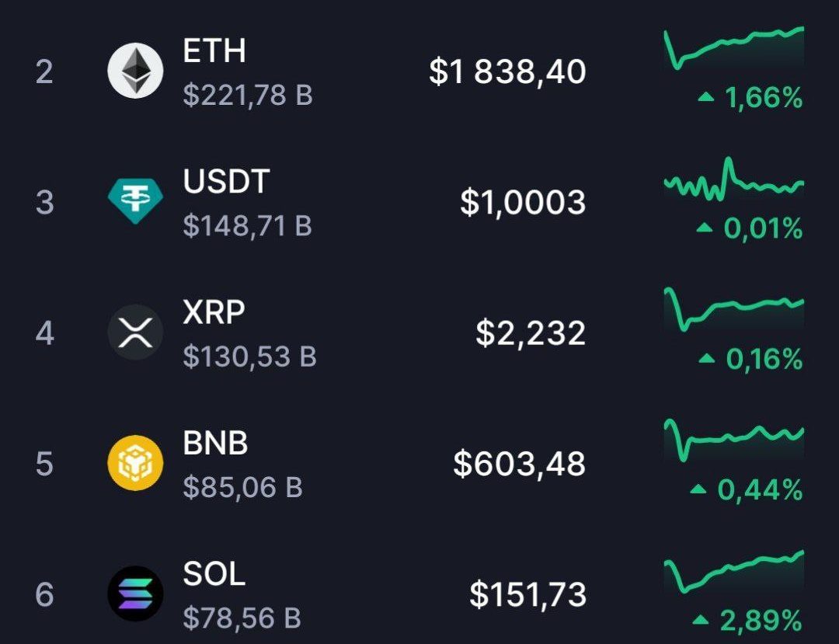Open the XRP sparkline chart
The width and height of the screenshot is (839, 644).
click(x=734, y=309)
